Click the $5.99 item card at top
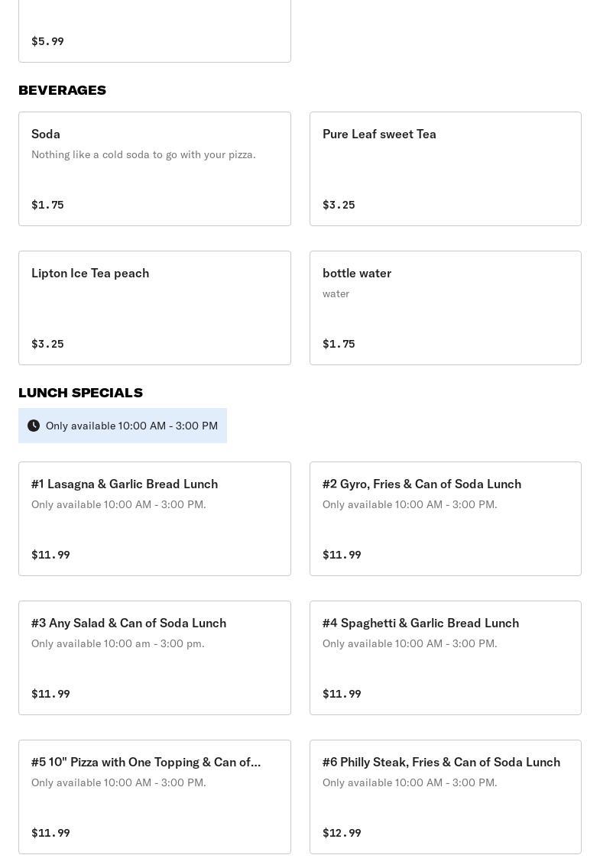Image resolution: width=600 pixels, height=868 pixels. pyautogui.click(x=154, y=31)
